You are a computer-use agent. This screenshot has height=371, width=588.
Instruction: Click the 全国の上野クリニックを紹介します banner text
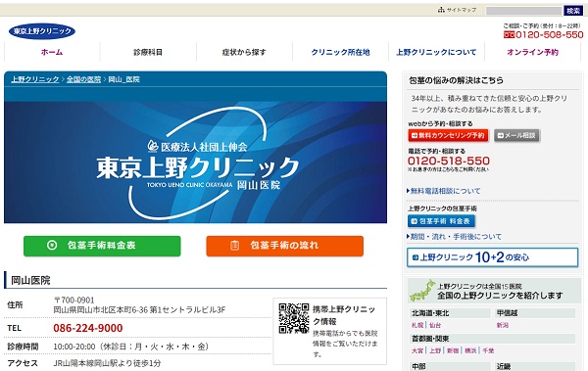pos(500,296)
